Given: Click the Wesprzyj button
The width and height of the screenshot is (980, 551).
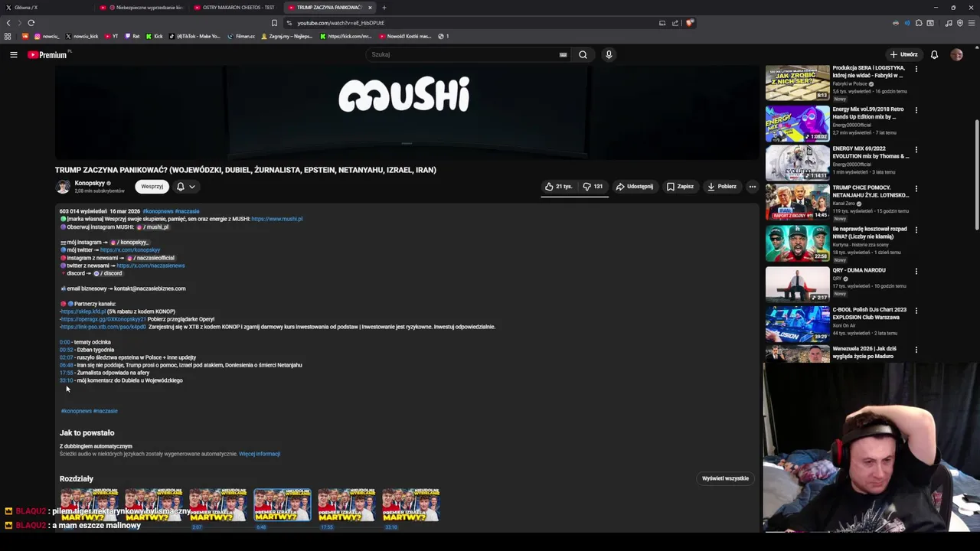Looking at the screenshot, I should tap(152, 187).
